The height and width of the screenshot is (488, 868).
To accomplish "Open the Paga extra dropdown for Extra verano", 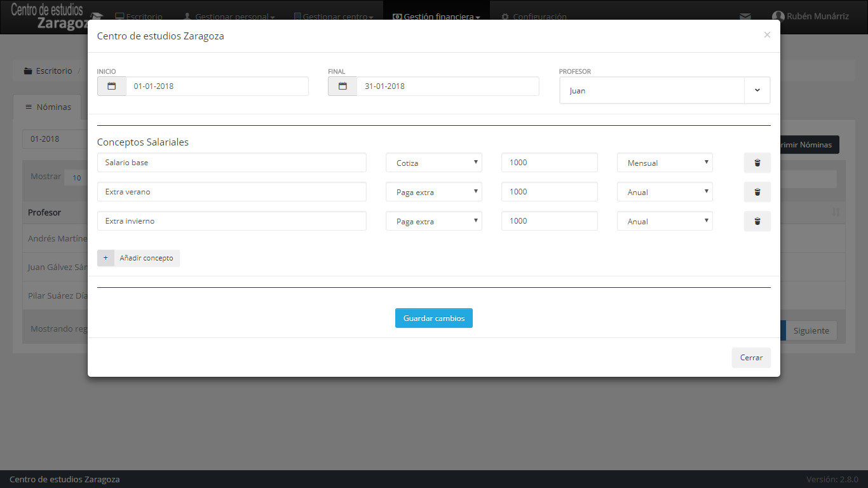I will coord(434,192).
